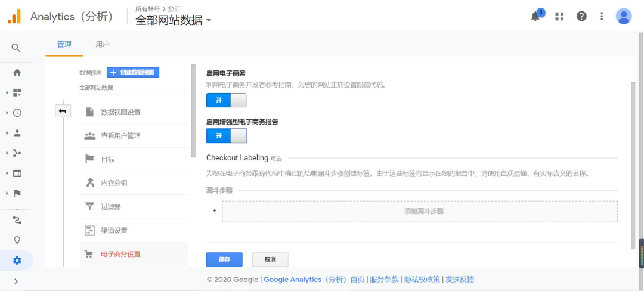The image size is (644, 291).
Task: Open the help question mark icon
Action: [x=581, y=17]
